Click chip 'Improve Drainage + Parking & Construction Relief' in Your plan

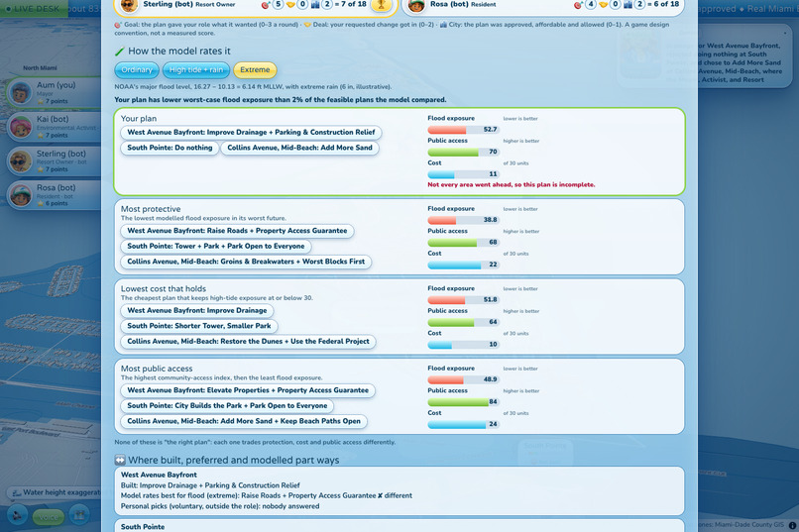[x=251, y=133]
